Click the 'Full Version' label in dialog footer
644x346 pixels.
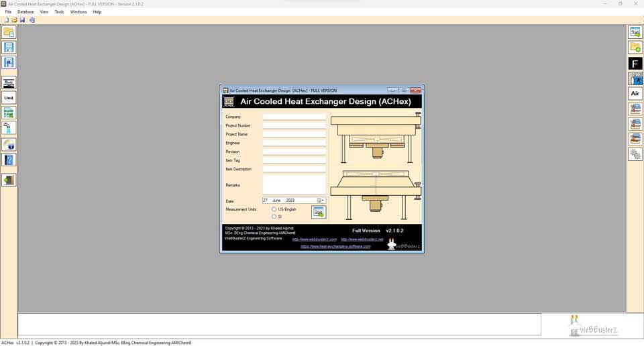366,231
